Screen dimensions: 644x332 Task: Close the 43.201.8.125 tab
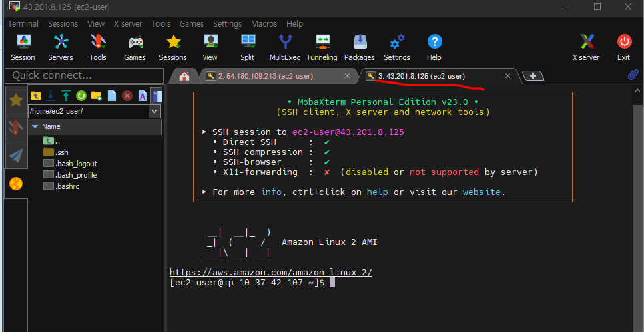click(507, 76)
